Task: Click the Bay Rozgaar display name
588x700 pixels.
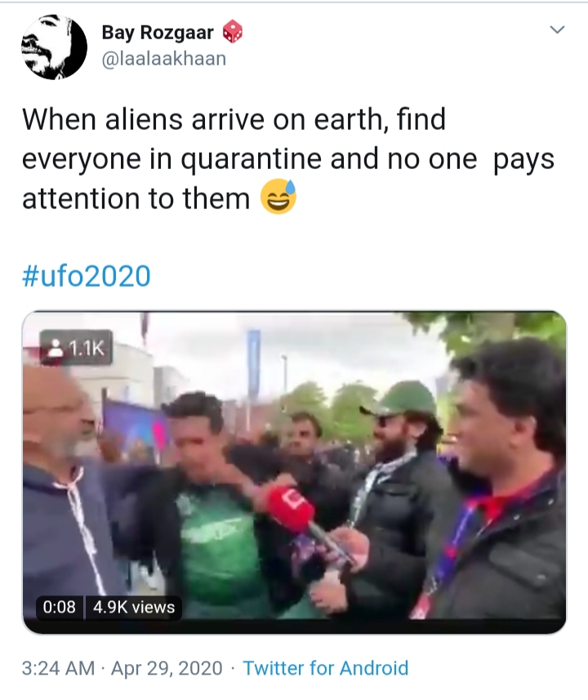Action: tap(158, 33)
